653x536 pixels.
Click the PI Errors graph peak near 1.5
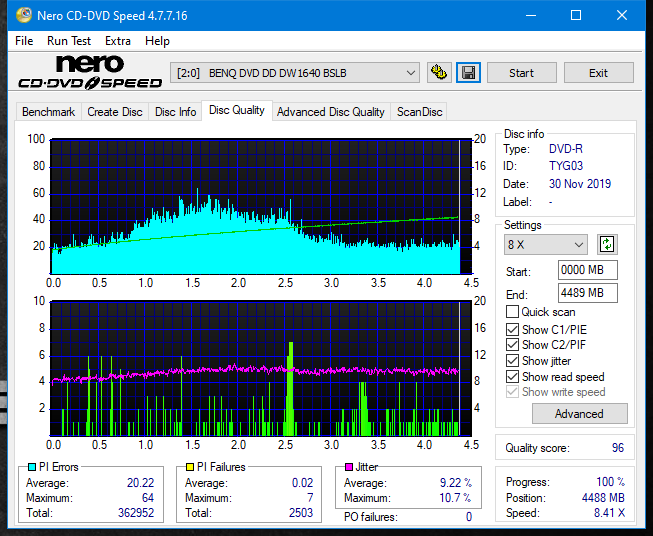[198, 196]
